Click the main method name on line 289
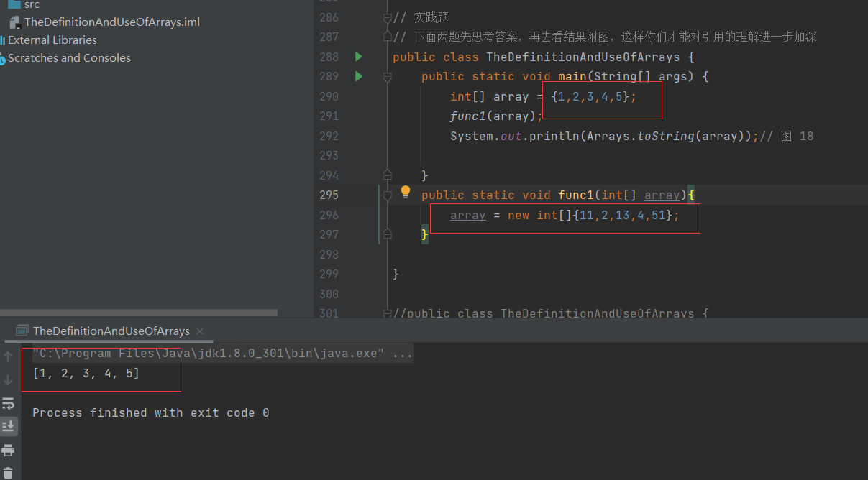This screenshot has height=480, width=868. click(572, 76)
